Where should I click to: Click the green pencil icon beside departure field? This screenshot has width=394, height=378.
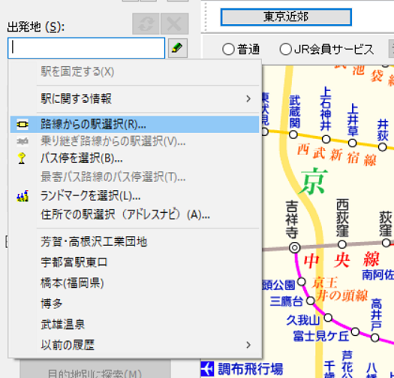(x=178, y=48)
